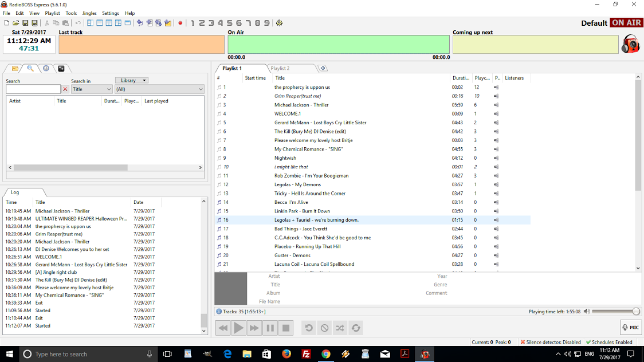The height and width of the screenshot is (362, 644).
Task: Go back to the previous track
Action: [223, 328]
